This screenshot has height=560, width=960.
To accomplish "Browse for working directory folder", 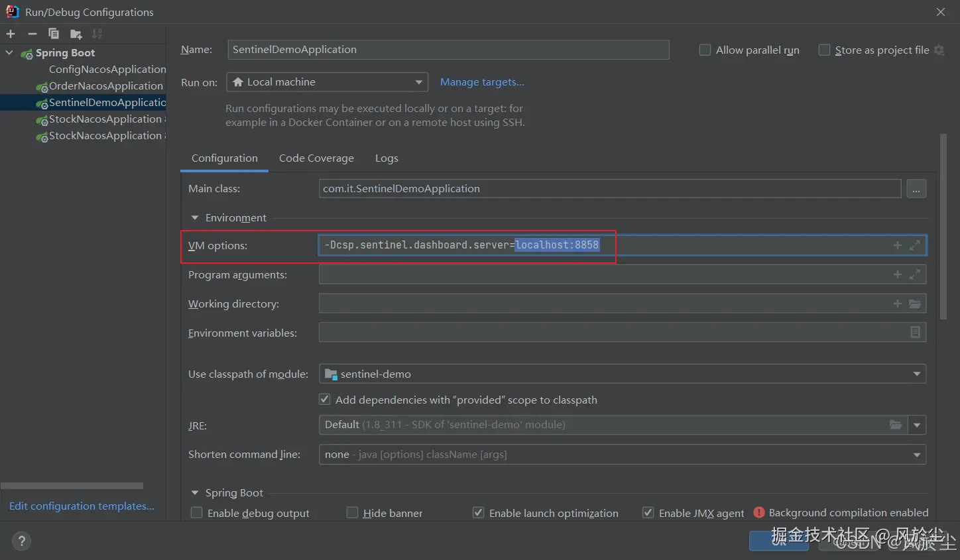I will click(x=915, y=304).
